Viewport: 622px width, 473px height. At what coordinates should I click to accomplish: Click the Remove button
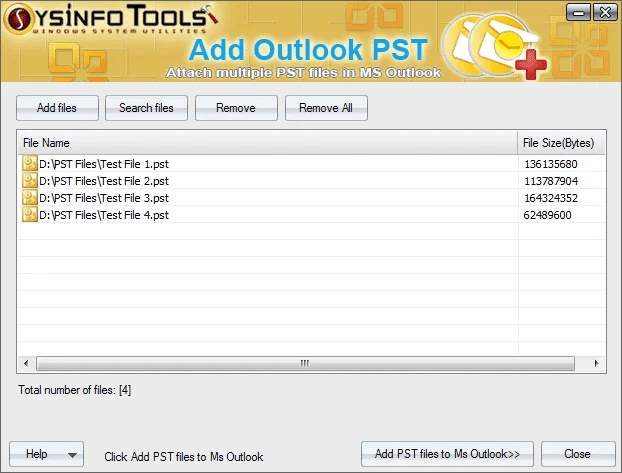click(x=236, y=108)
